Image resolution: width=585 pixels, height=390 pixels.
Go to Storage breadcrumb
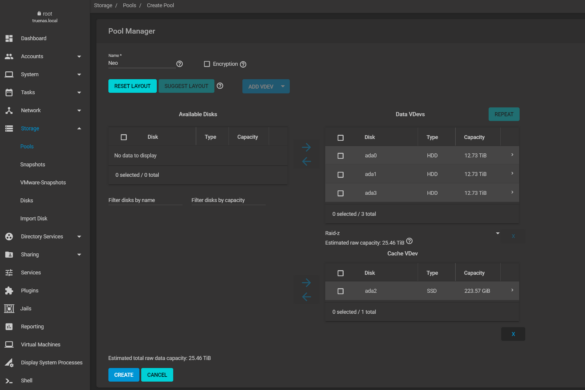[x=103, y=5]
